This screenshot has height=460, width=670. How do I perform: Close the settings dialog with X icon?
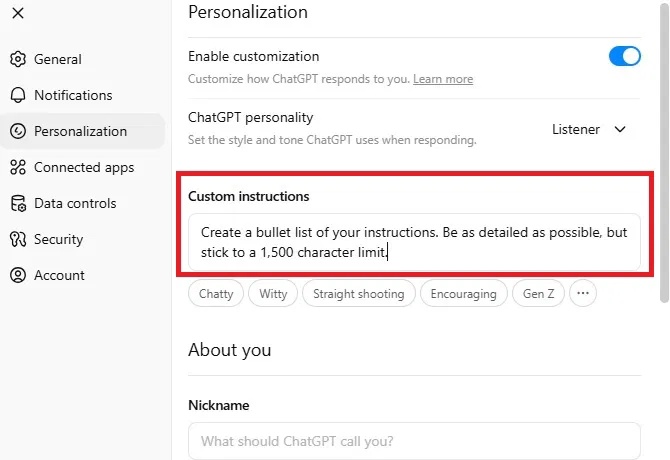coord(18,13)
